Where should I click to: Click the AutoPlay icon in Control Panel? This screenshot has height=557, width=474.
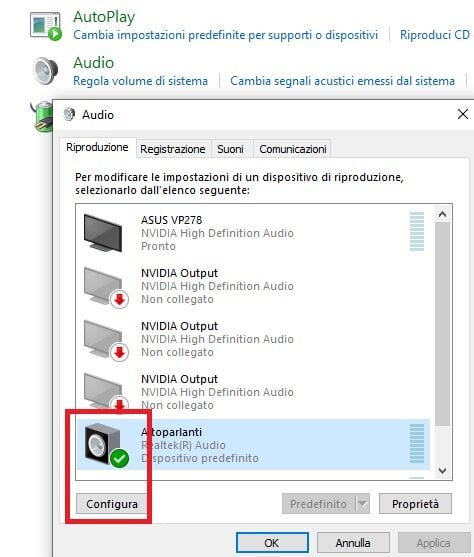coord(46,26)
